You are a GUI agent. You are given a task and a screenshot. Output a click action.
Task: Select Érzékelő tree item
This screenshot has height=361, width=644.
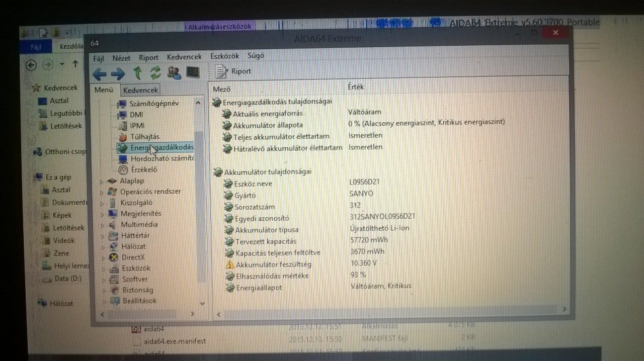[144, 170]
